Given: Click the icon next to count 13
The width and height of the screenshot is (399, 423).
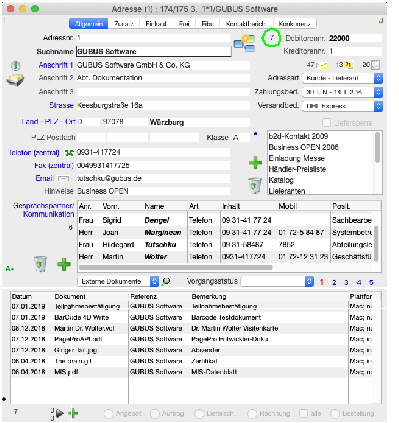Looking at the screenshot, I should click(x=348, y=65).
